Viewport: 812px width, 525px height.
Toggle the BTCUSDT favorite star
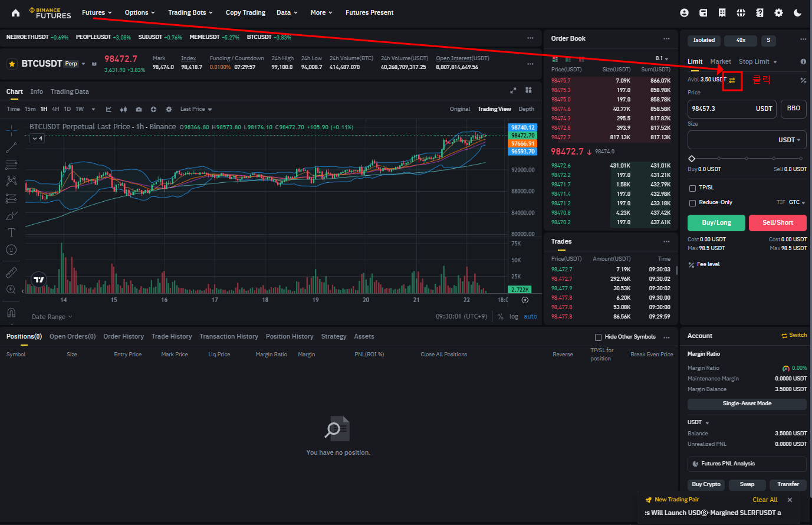tap(12, 64)
